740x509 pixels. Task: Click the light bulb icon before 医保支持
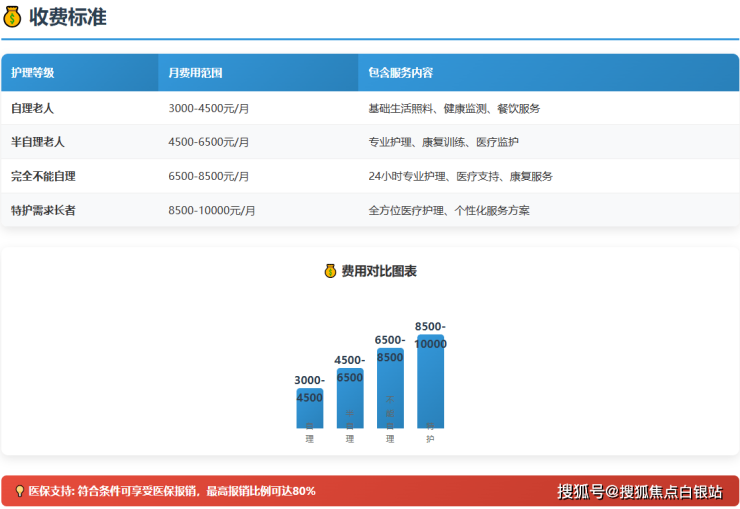(x=19, y=491)
